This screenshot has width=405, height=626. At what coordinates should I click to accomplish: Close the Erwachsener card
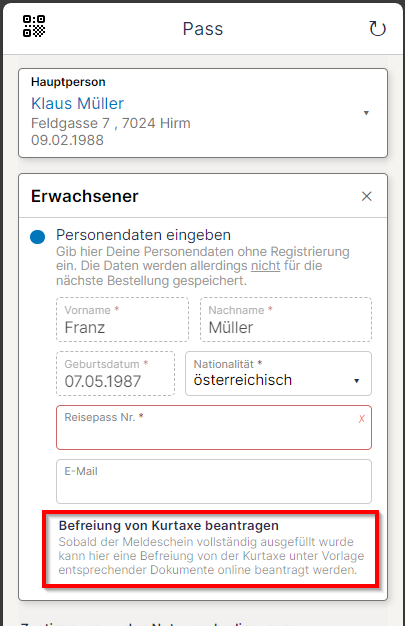366,196
